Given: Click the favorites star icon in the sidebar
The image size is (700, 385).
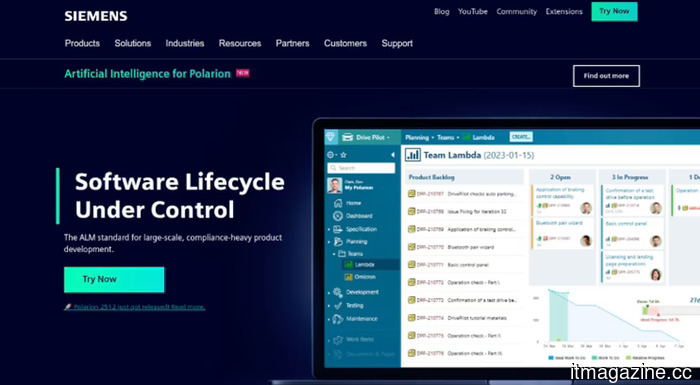Looking at the screenshot, I should [x=343, y=155].
